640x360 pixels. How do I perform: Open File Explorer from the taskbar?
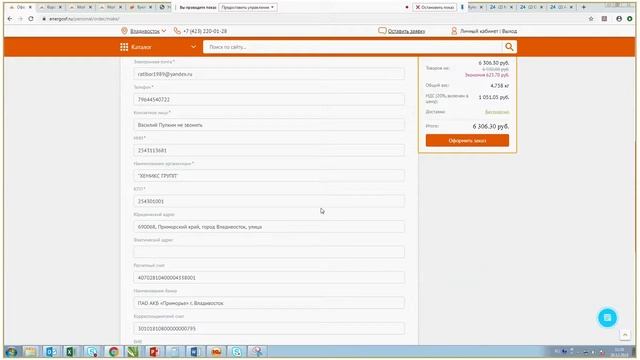30,351
